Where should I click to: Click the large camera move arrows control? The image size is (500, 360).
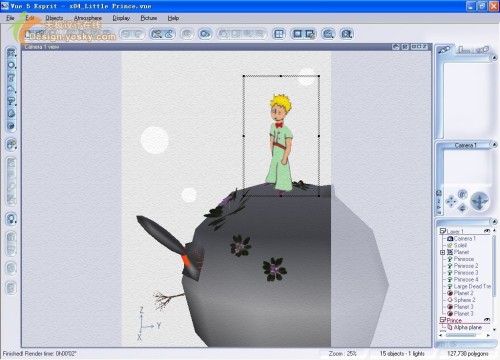(x=479, y=201)
